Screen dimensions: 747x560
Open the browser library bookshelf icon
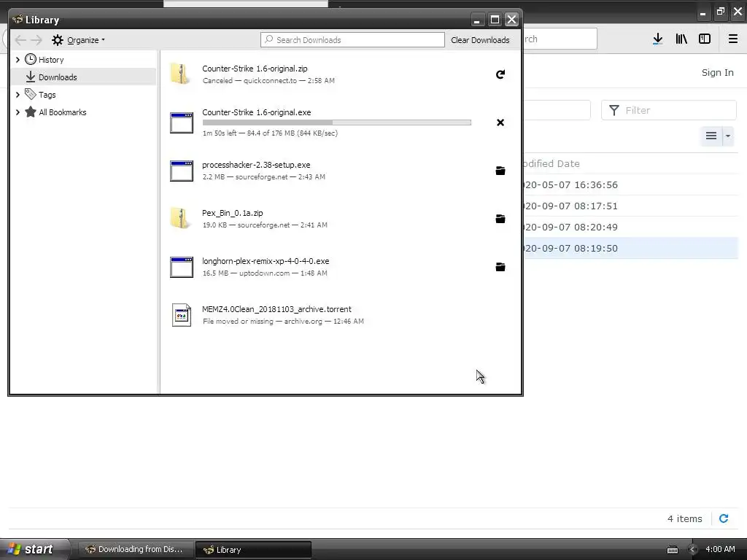pos(681,39)
